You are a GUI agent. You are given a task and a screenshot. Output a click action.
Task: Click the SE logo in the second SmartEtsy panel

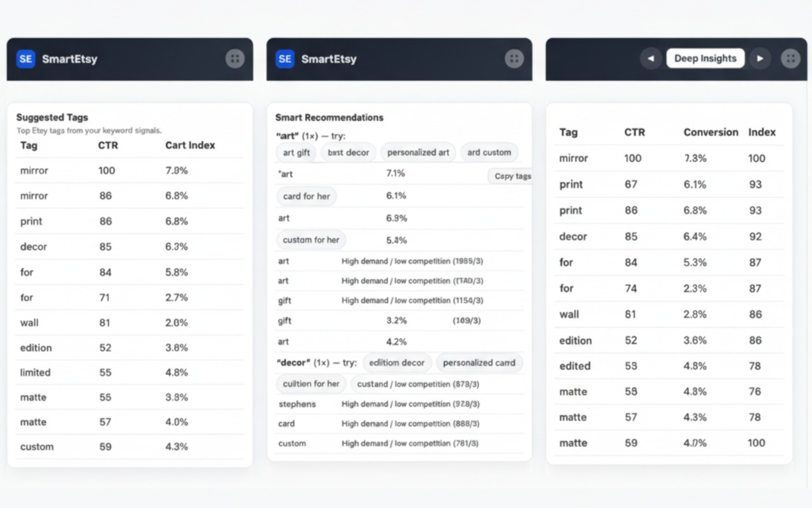tap(285, 59)
